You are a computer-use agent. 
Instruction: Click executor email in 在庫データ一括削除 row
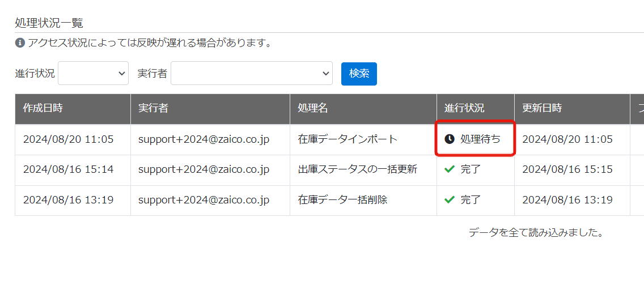pyautogui.click(x=204, y=199)
